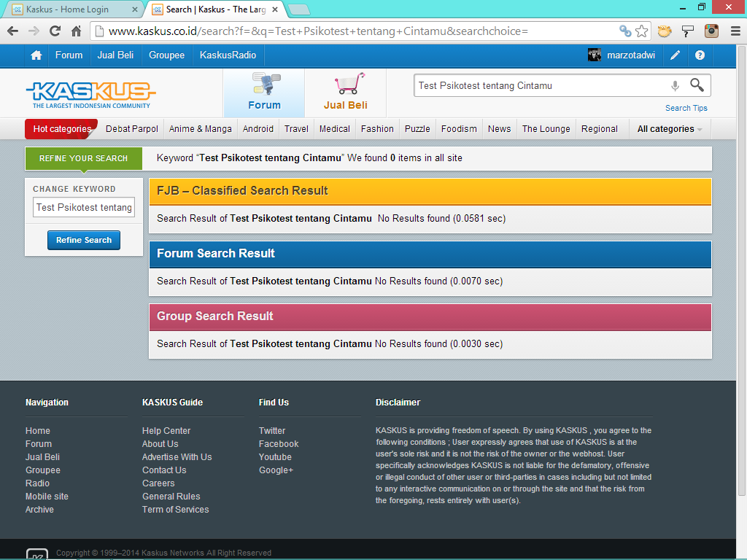Open Jual Beli in top navigation
Image resolution: width=747 pixels, height=560 pixels.
tap(115, 55)
